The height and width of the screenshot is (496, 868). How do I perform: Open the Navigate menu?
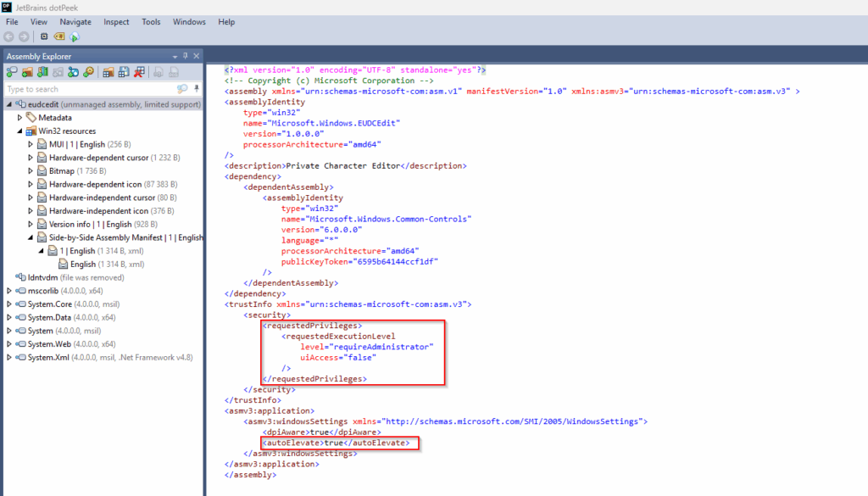click(x=75, y=21)
